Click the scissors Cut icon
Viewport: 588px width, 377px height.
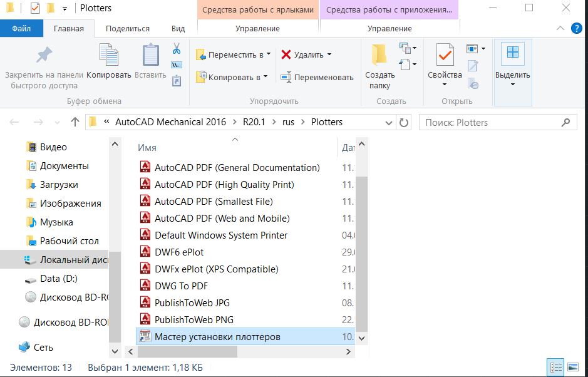click(x=177, y=49)
